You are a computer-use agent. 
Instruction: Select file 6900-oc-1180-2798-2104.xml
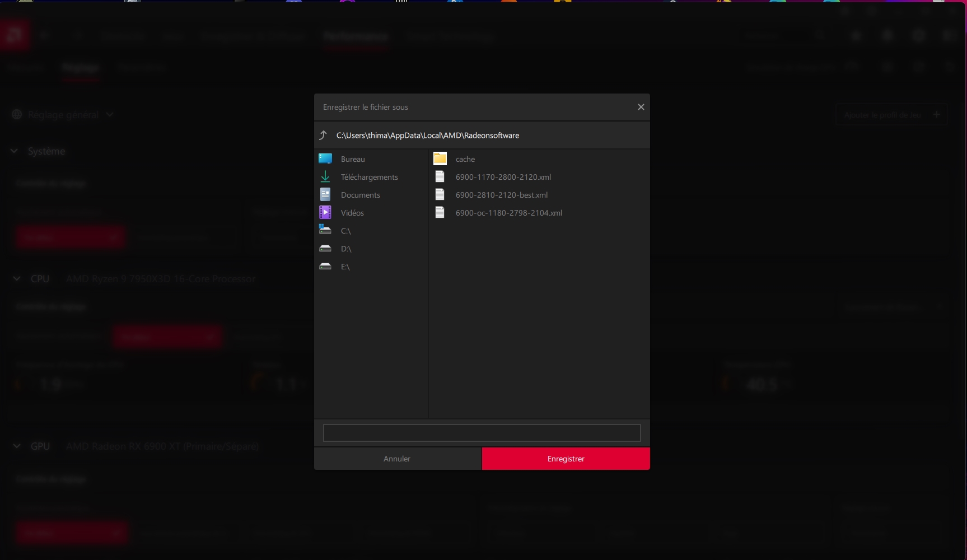click(x=508, y=213)
